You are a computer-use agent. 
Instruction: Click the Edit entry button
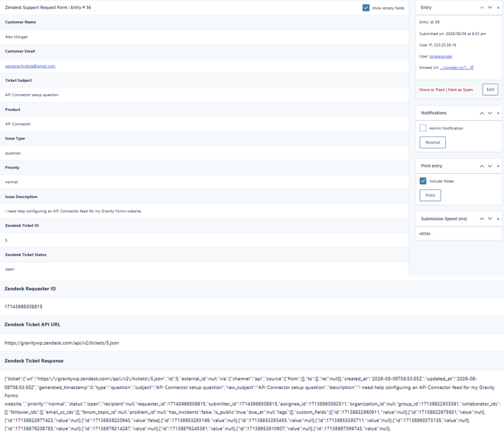[x=490, y=90]
